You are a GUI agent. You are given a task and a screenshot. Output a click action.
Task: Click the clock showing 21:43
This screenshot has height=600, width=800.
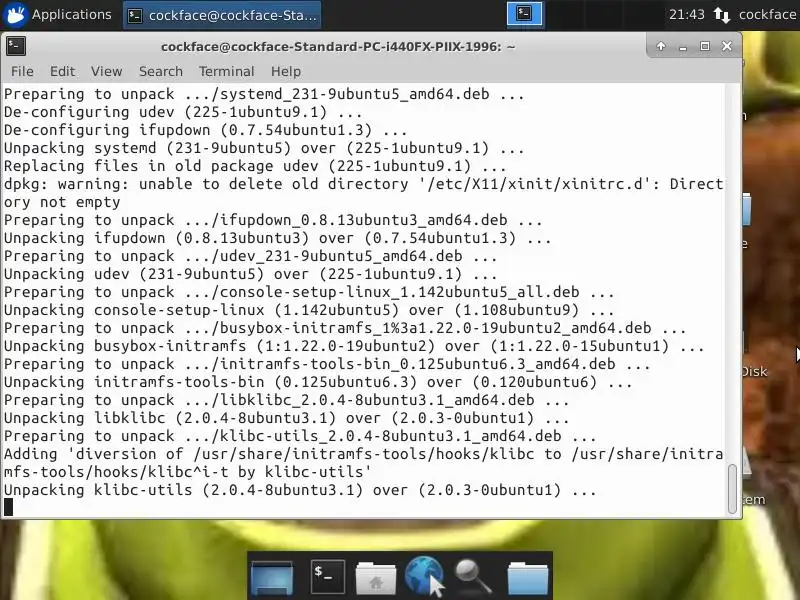pos(686,14)
